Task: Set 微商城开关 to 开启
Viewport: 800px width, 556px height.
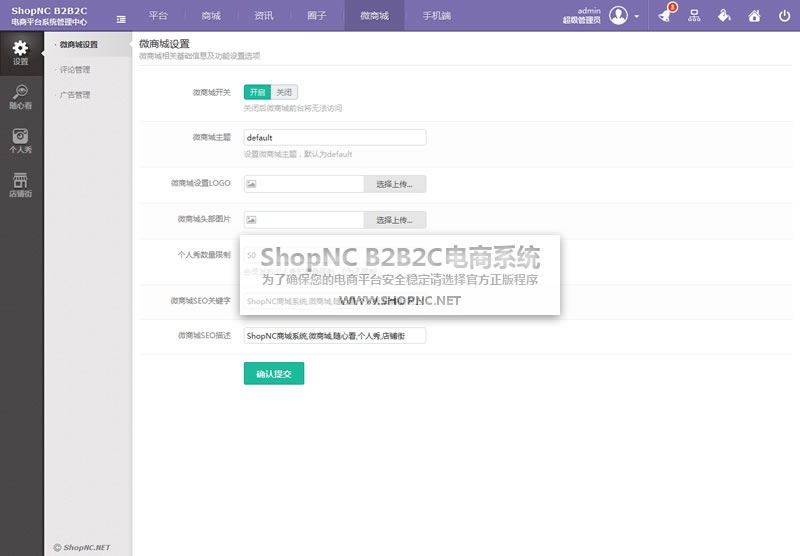Action: 257,92
